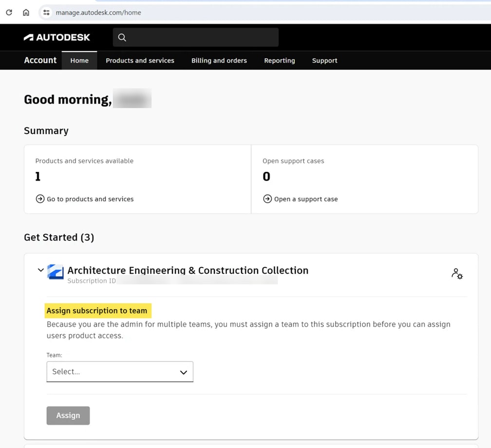Screen dimensions: 491x448
Task: Open Products and services menu
Action: click(x=140, y=60)
